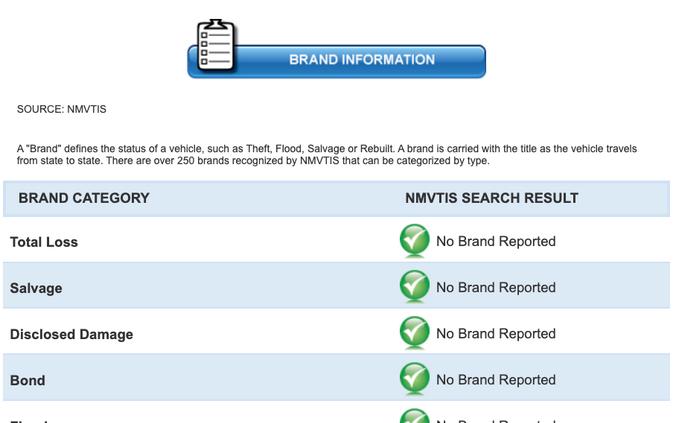Click the BRAND INFORMATION banner
Viewport: 676px width, 423px height.
pyautogui.click(x=337, y=61)
